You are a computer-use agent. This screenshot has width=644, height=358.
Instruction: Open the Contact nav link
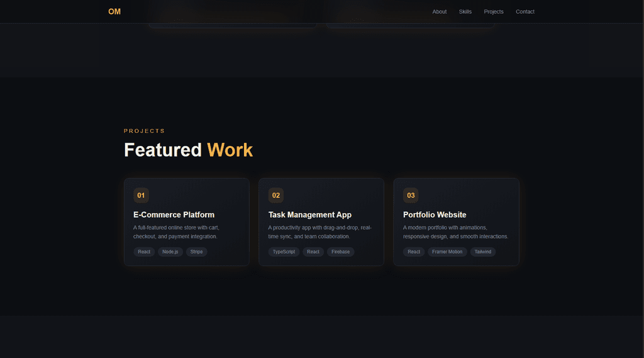click(525, 11)
